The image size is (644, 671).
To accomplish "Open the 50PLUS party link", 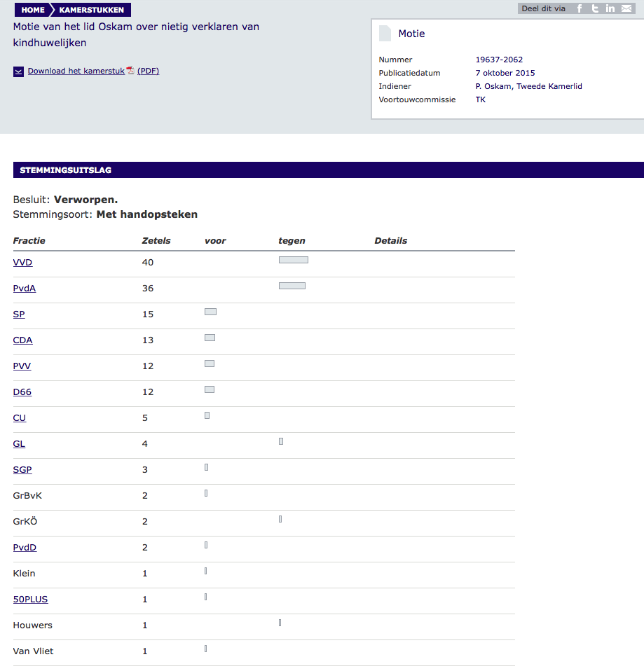I will click(x=31, y=600).
